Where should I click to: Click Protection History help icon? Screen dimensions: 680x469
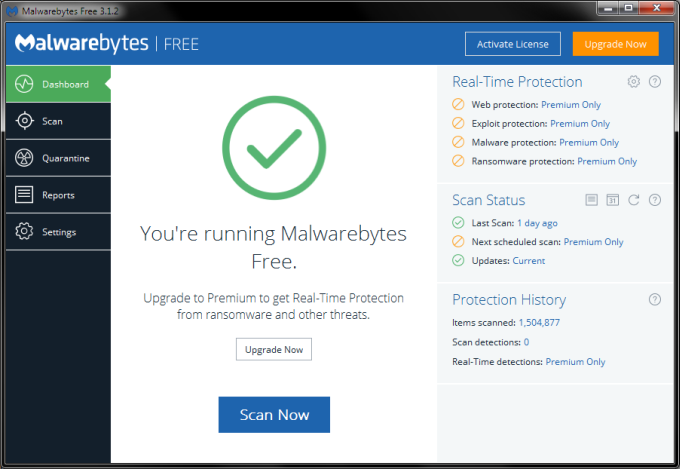[655, 299]
